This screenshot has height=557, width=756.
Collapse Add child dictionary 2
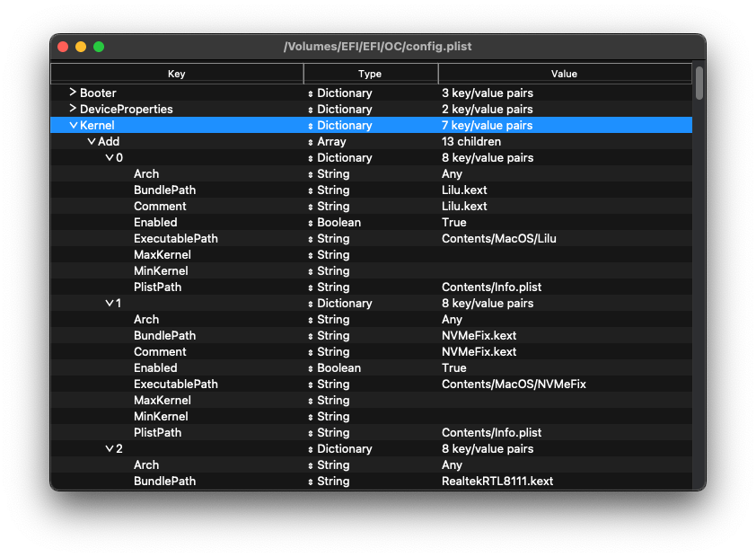pos(109,449)
